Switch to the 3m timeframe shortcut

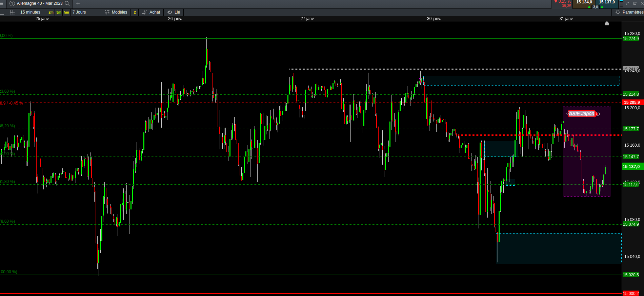(59, 12)
